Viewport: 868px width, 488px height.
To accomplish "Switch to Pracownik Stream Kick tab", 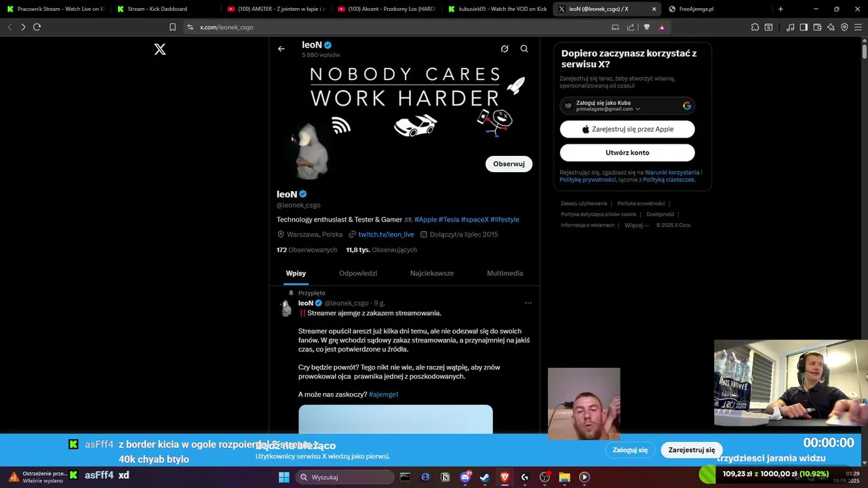I will coord(56,9).
